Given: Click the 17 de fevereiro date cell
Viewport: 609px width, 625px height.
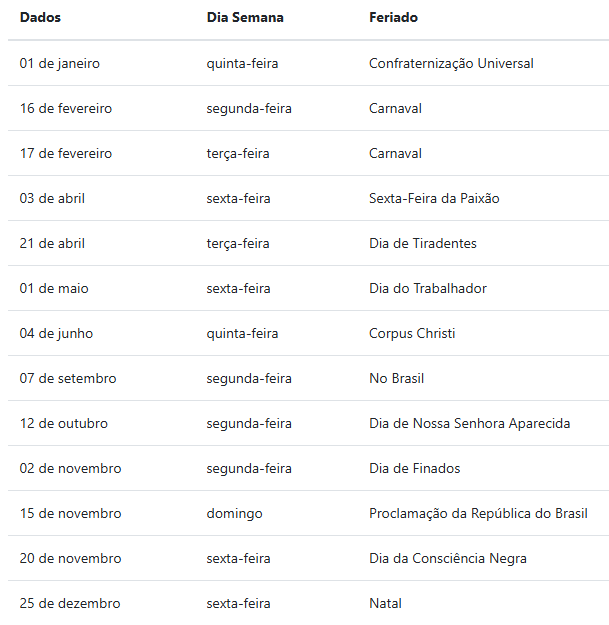Looking at the screenshot, I should pos(66,153).
